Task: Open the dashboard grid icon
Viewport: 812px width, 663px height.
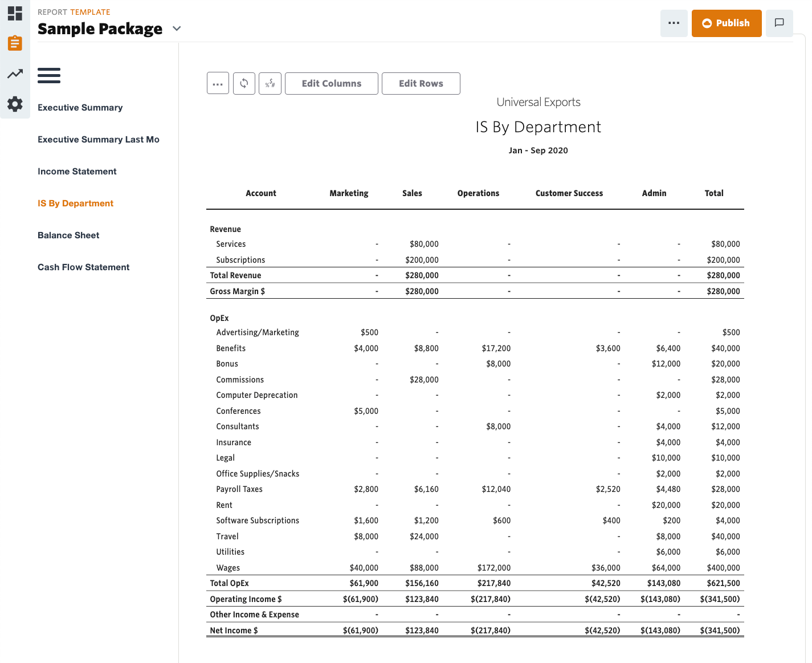Action: (15, 13)
